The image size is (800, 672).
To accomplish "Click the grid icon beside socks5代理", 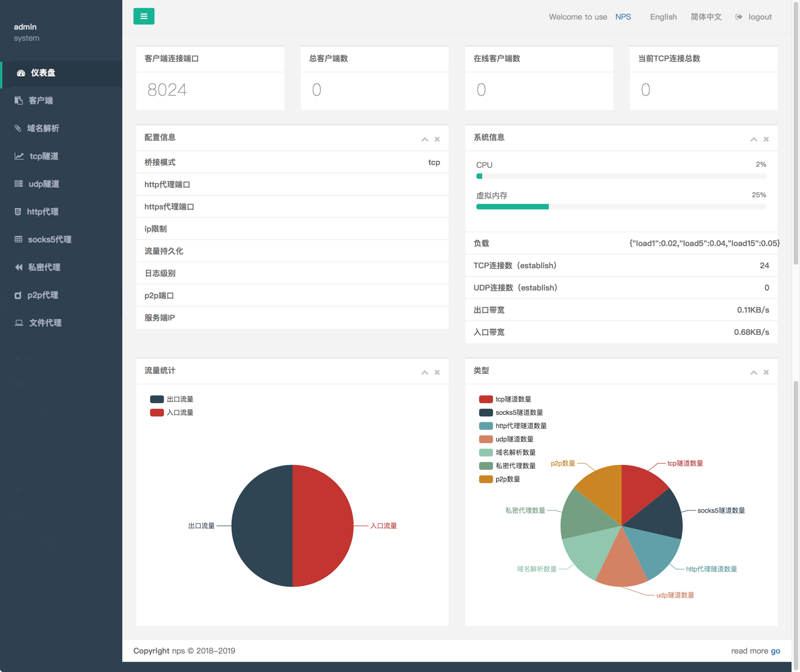I will (18, 239).
